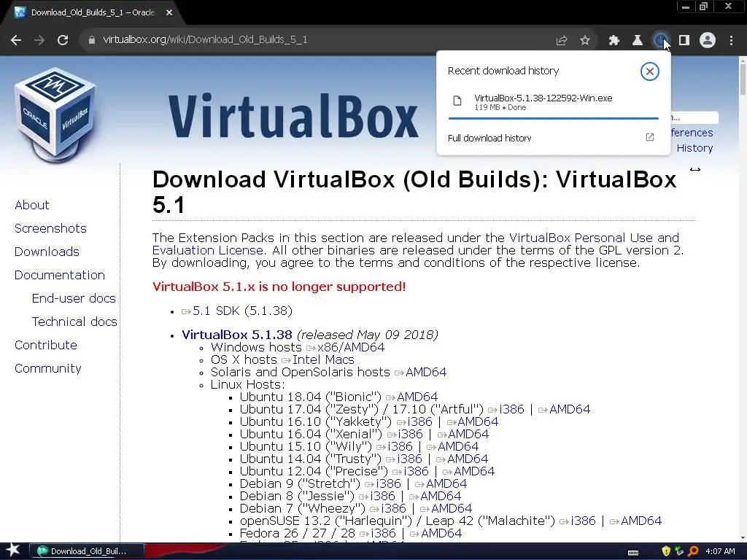This screenshot has width=747, height=560.
Task: Close the Download_Old_Builds_5_1 tab
Action: click(169, 12)
